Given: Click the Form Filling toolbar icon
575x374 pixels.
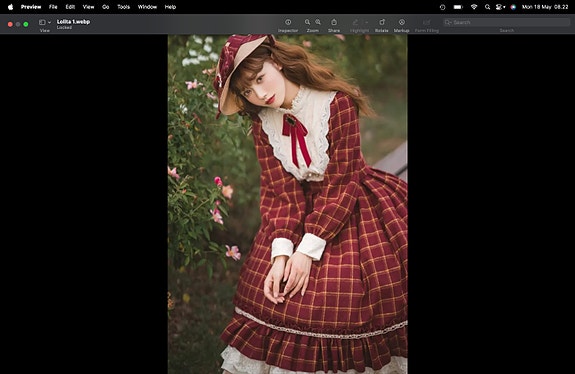Looking at the screenshot, I should pos(426,22).
